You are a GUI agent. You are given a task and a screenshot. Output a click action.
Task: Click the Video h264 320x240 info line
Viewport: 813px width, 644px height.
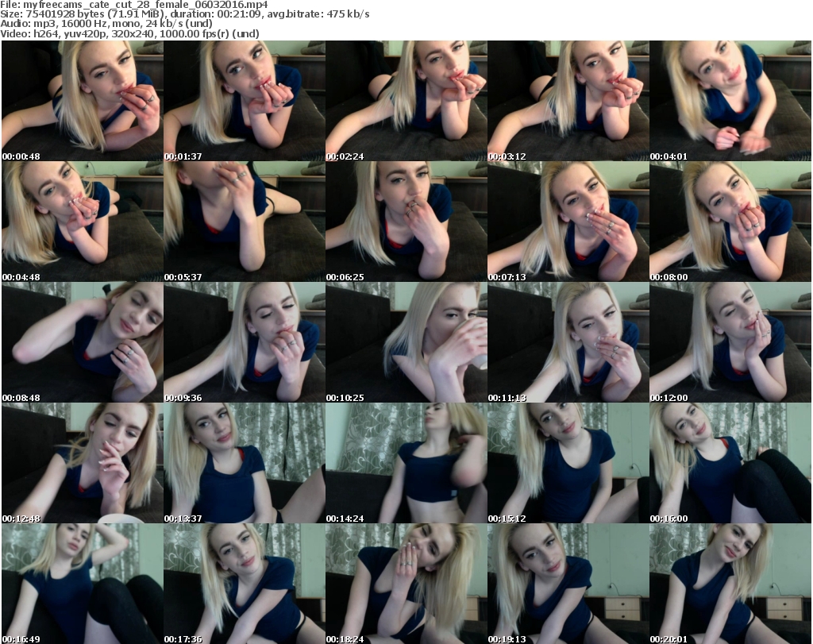pyautogui.click(x=129, y=33)
